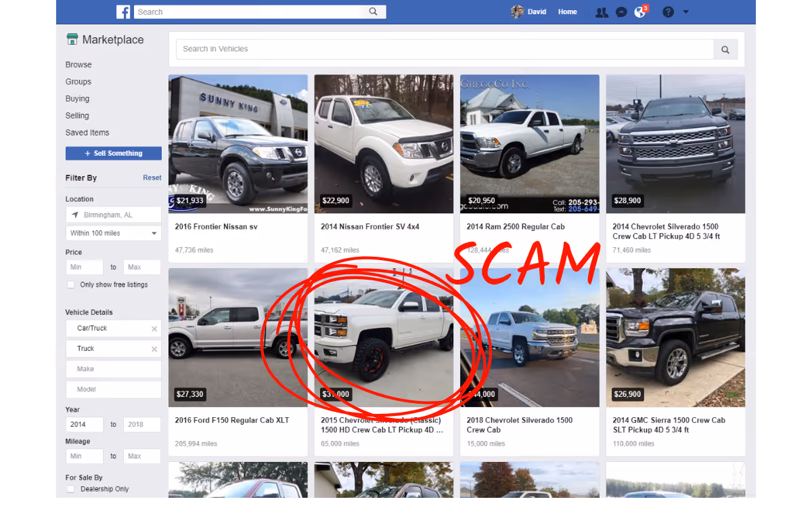This screenshot has width=812, height=508.
Task: Click the 2014 Ram 2500 Regular Cab title
Action: [x=516, y=227]
